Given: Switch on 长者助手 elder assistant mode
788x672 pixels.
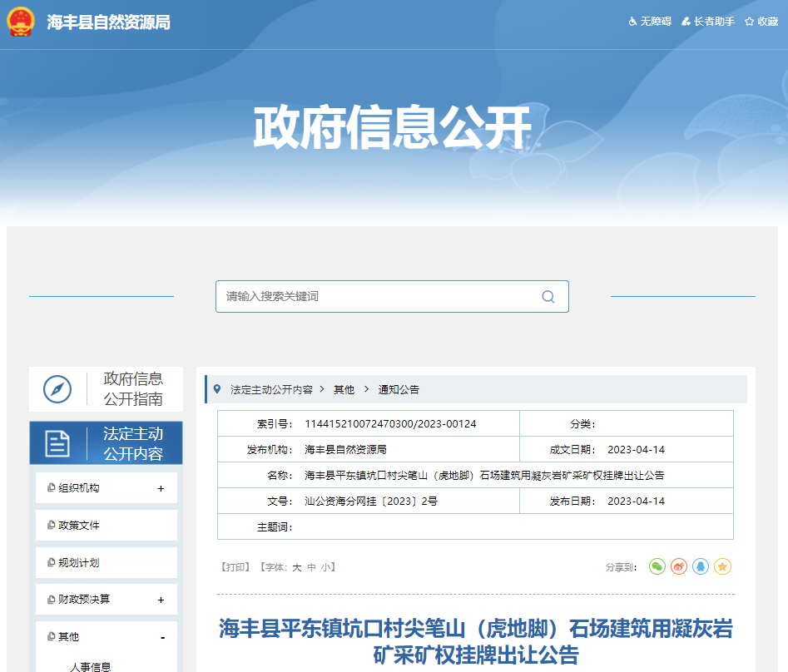Looking at the screenshot, I should point(706,22).
